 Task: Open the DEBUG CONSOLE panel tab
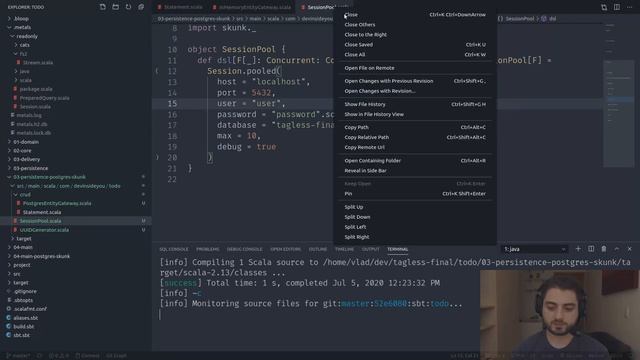pos(244,249)
